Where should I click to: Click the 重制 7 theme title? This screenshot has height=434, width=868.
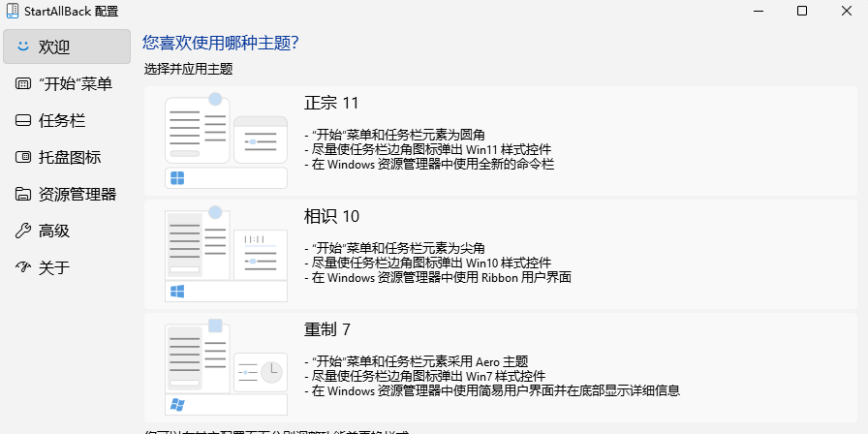[327, 329]
